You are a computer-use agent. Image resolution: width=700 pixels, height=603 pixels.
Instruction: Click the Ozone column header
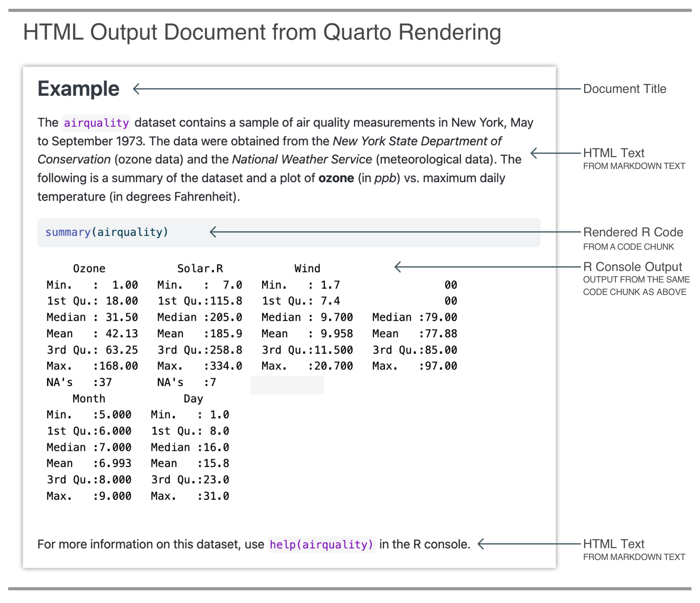(x=89, y=269)
